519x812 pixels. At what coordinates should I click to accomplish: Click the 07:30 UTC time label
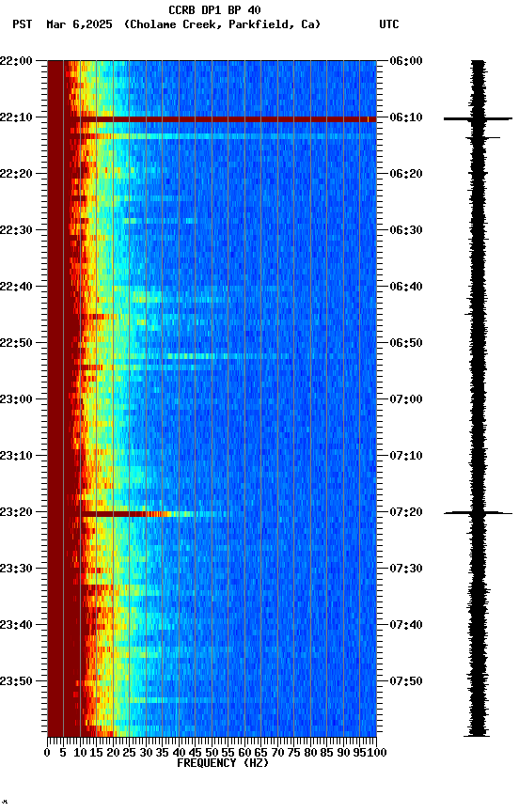coord(406,570)
